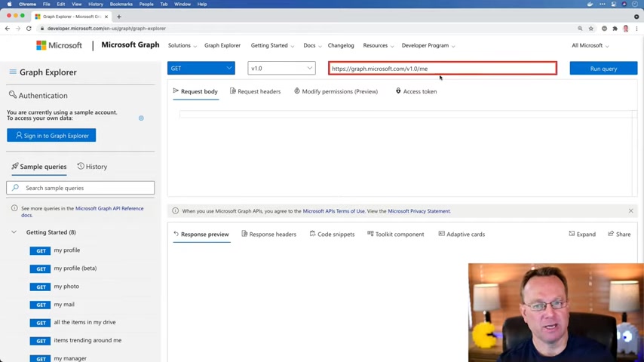Open the Microsoft Graph API Reference link

click(109, 208)
